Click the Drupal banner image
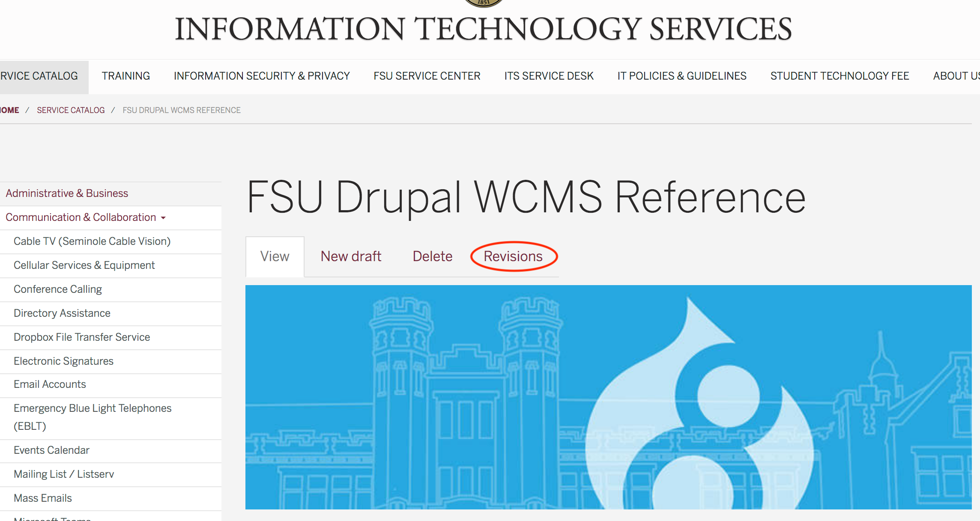This screenshot has width=980, height=521. (608, 397)
